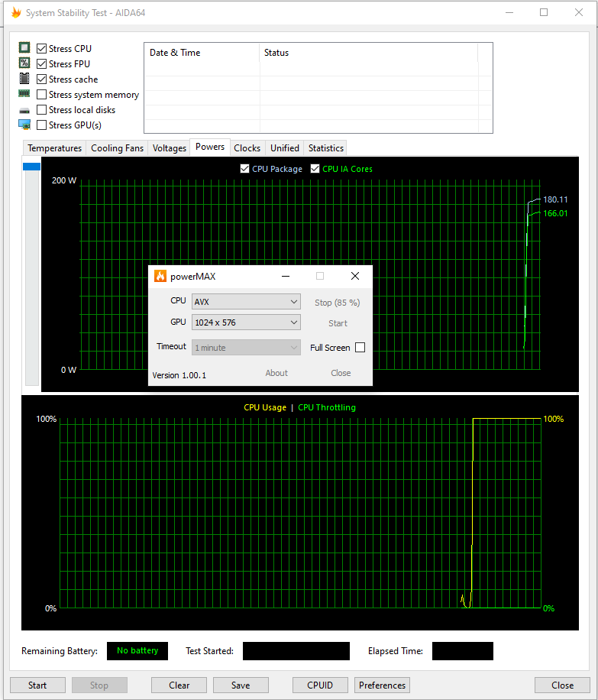Select the Voltages tab

point(169,147)
